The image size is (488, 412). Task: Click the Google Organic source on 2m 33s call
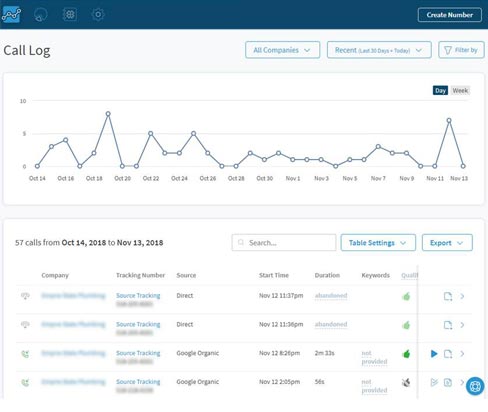tap(198, 353)
